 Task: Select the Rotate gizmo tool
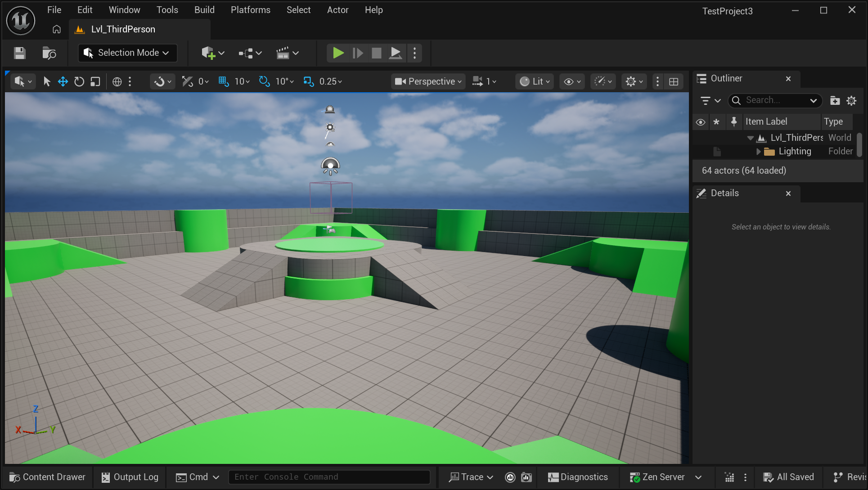click(79, 81)
